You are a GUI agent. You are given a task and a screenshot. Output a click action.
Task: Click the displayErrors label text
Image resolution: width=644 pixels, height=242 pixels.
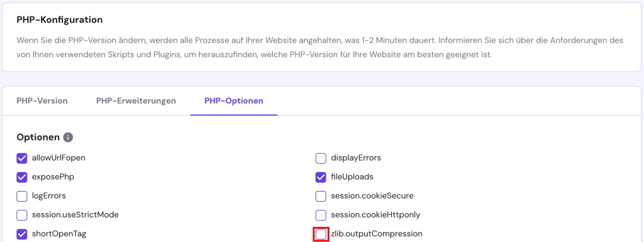356,158
